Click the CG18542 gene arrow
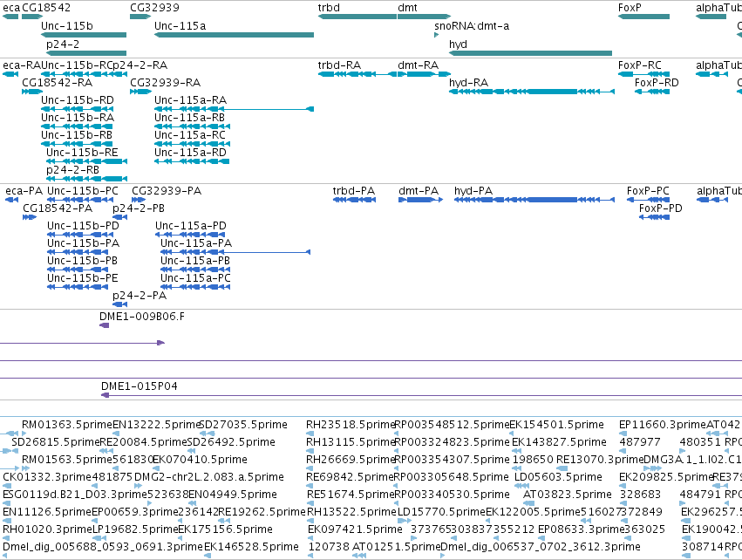 (32, 17)
